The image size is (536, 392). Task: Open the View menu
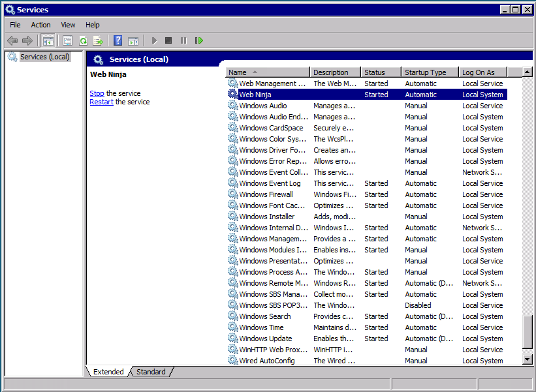[68, 25]
